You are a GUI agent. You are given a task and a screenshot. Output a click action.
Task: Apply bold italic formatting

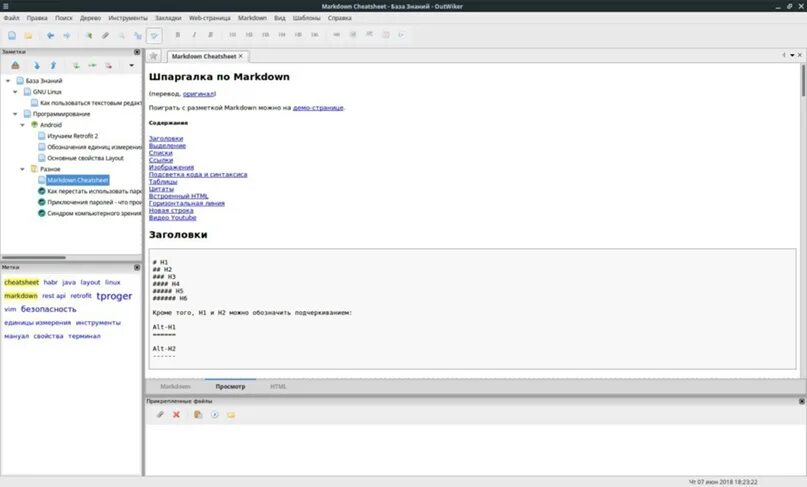pos(210,35)
